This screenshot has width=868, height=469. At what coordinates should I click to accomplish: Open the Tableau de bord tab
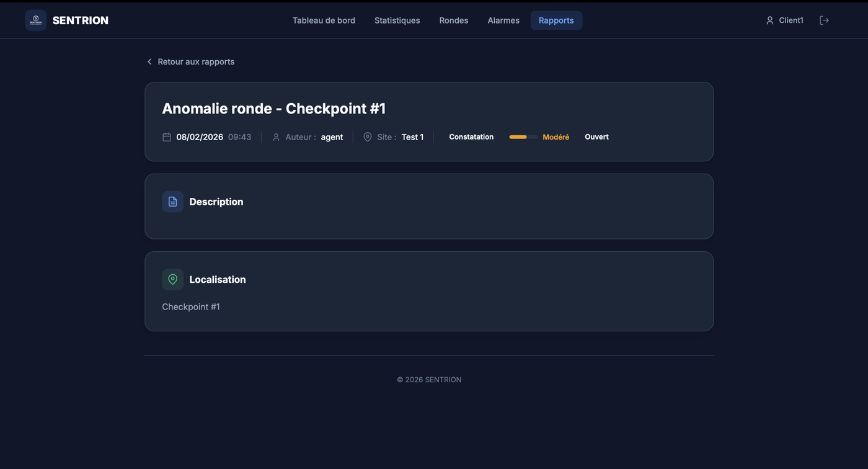[x=324, y=20]
